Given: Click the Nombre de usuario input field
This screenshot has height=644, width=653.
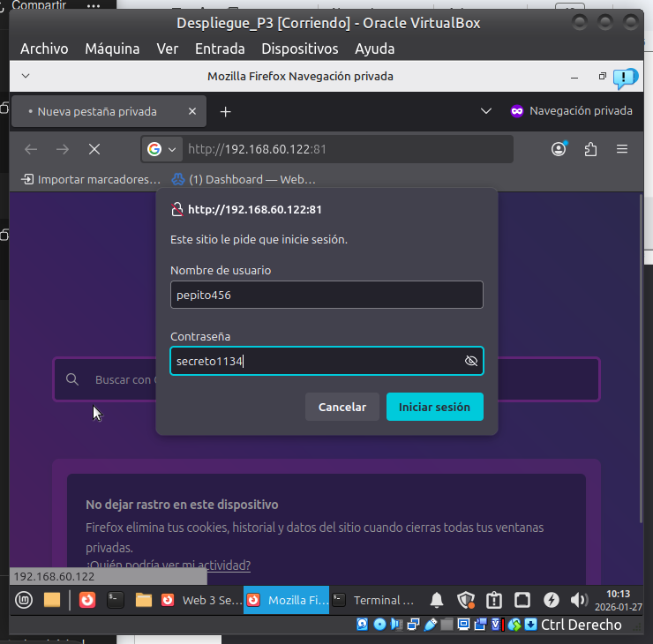Looking at the screenshot, I should coord(326,295).
